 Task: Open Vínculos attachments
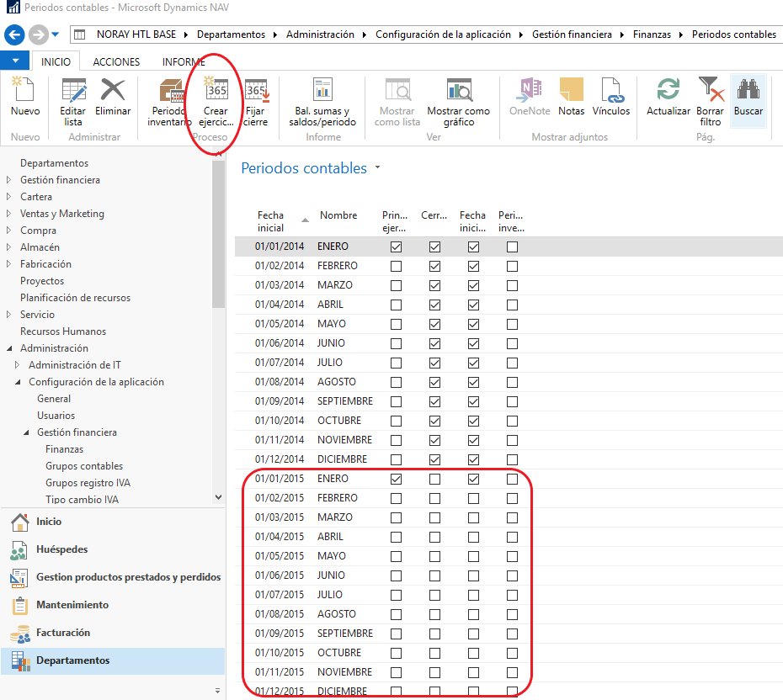(x=611, y=97)
